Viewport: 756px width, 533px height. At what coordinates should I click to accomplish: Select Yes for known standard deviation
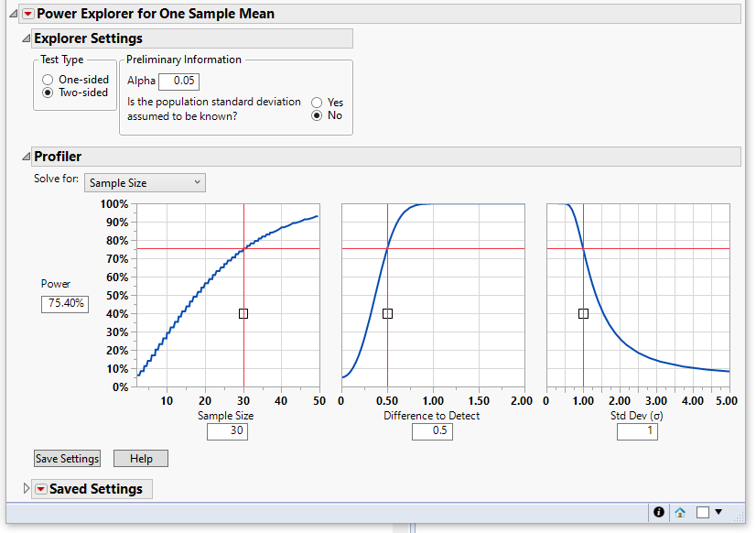pos(316,102)
